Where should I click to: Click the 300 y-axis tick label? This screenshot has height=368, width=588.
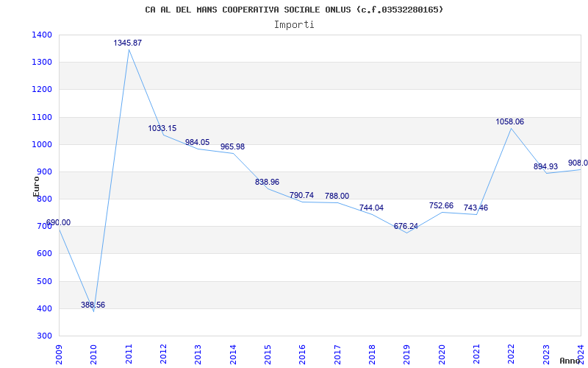click(45, 336)
